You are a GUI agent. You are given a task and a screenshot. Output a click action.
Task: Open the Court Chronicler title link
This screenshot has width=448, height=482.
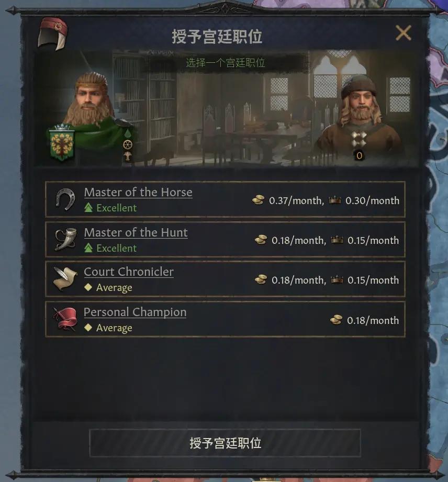click(129, 272)
